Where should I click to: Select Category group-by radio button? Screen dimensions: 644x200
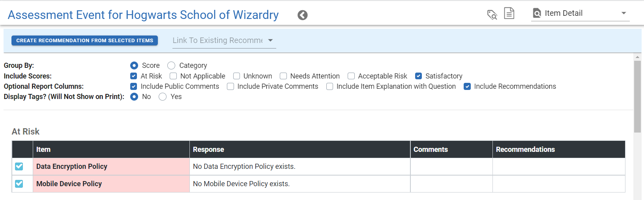[171, 65]
